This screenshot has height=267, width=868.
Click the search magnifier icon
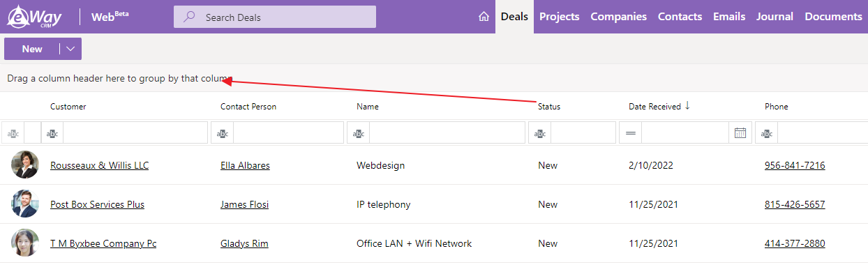click(x=188, y=17)
